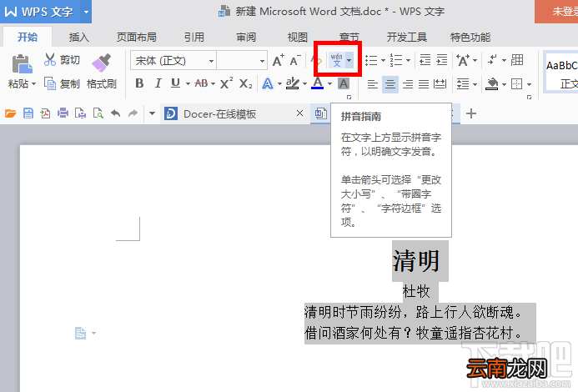
Task: Switch to the 审阅 tab
Action: (246, 37)
